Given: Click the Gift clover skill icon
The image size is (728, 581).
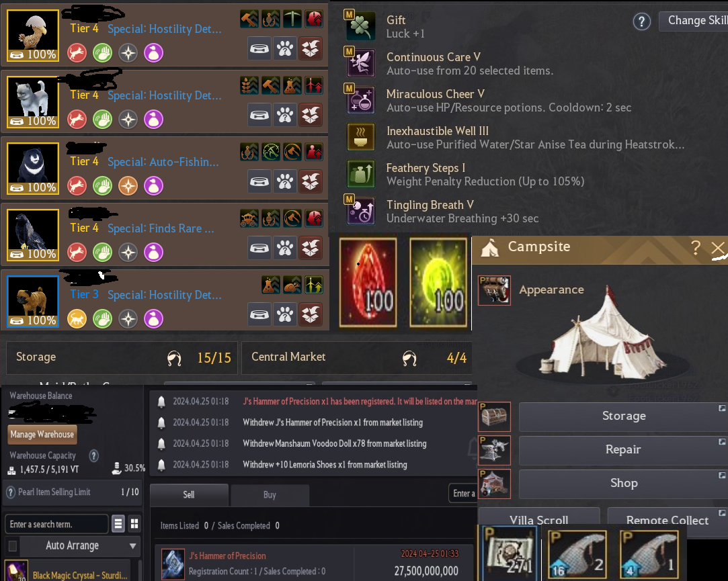Looking at the screenshot, I should point(361,26).
